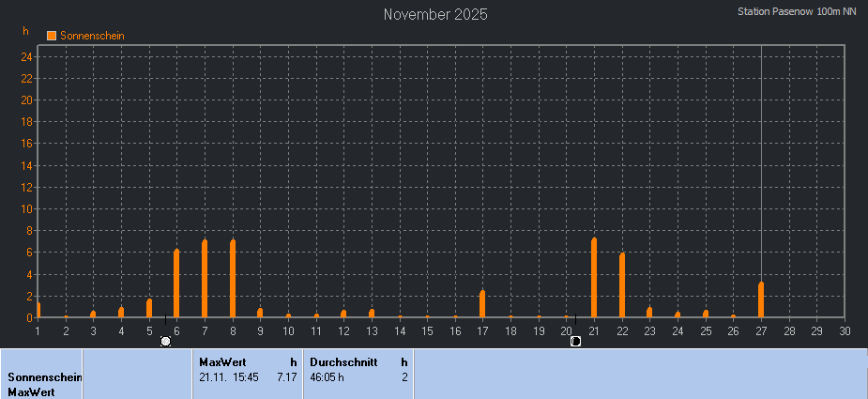Screen dimensions: 868x399
Task: Click the tallest bar on day 21
Action: pos(594,278)
